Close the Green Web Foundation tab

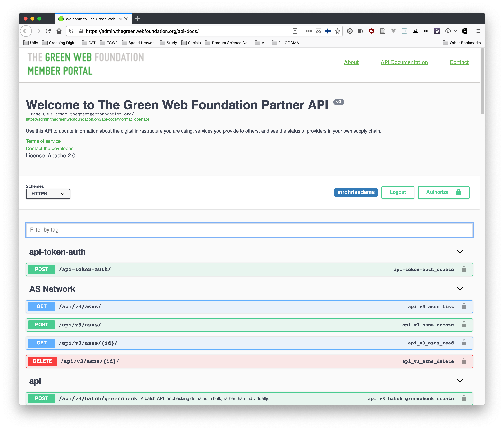126,19
